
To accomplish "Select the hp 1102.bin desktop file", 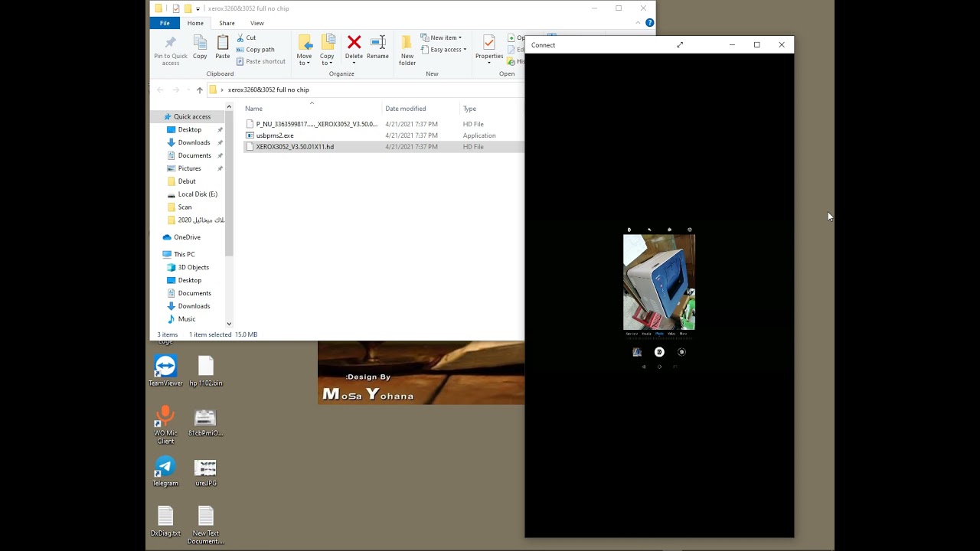I will tap(206, 371).
